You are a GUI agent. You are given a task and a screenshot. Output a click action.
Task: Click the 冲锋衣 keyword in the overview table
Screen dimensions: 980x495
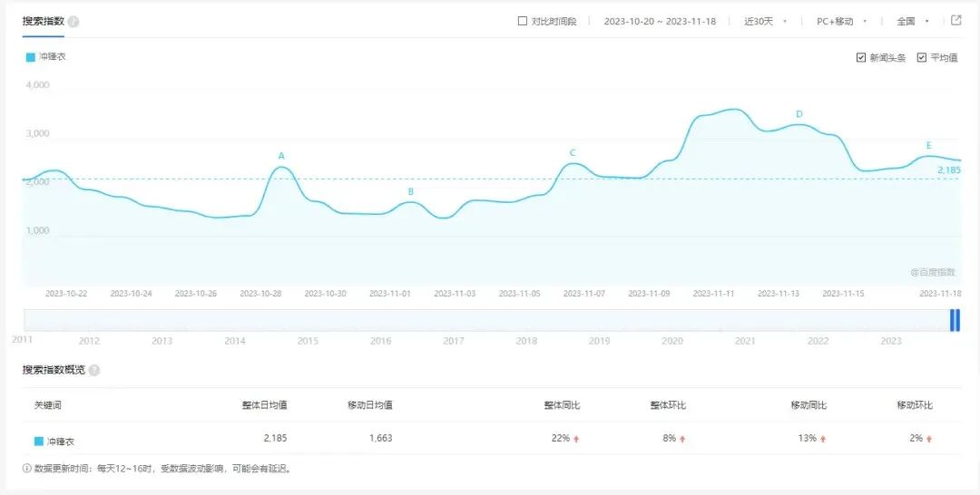(x=61, y=441)
